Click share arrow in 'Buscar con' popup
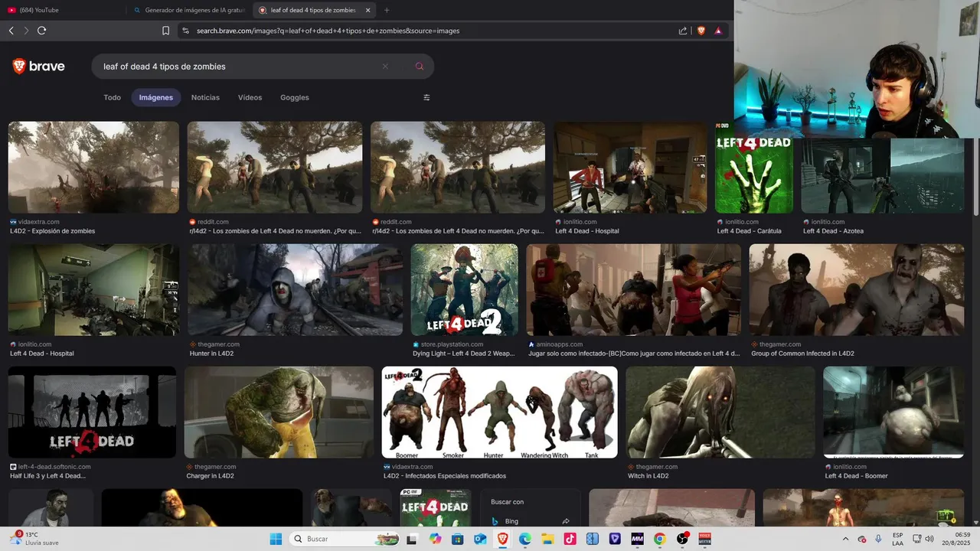 coord(566,521)
